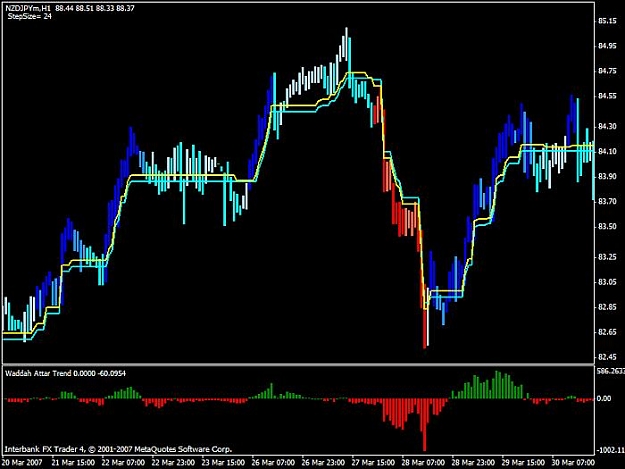This screenshot has width=625, height=469.
Task: Click the highest white candle above 84.95
Action: (x=346, y=44)
